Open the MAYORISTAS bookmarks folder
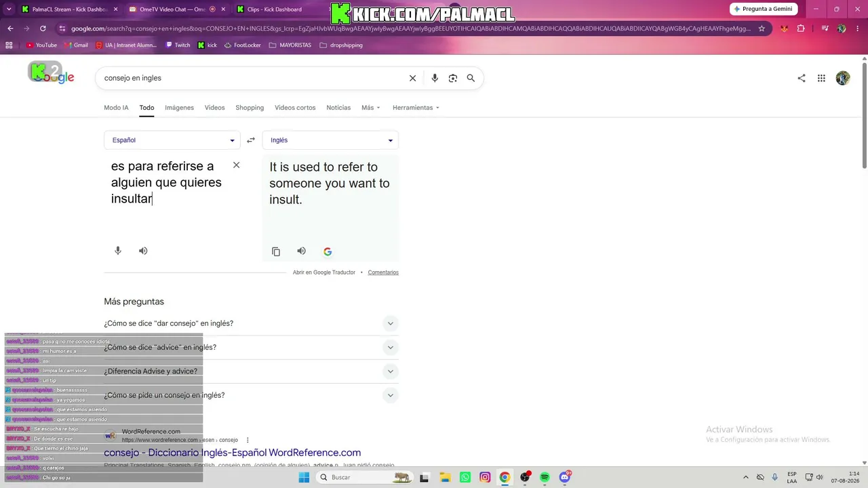868x488 pixels. 290,45
